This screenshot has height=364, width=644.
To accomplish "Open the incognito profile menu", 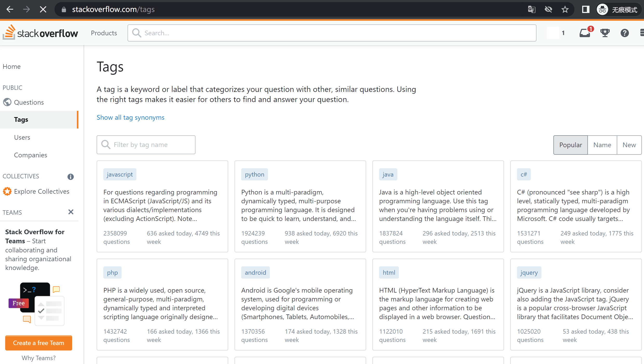I will (x=617, y=10).
